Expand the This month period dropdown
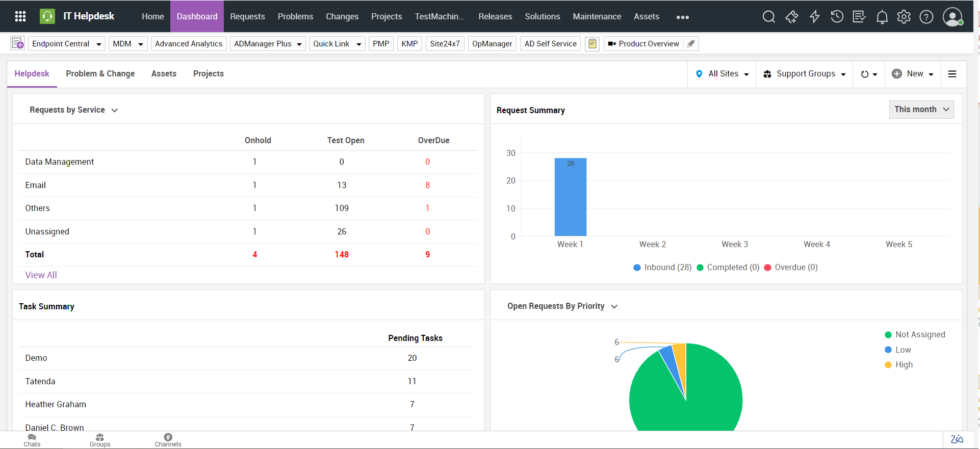Viewport: 980px width, 449px height. pos(921,110)
